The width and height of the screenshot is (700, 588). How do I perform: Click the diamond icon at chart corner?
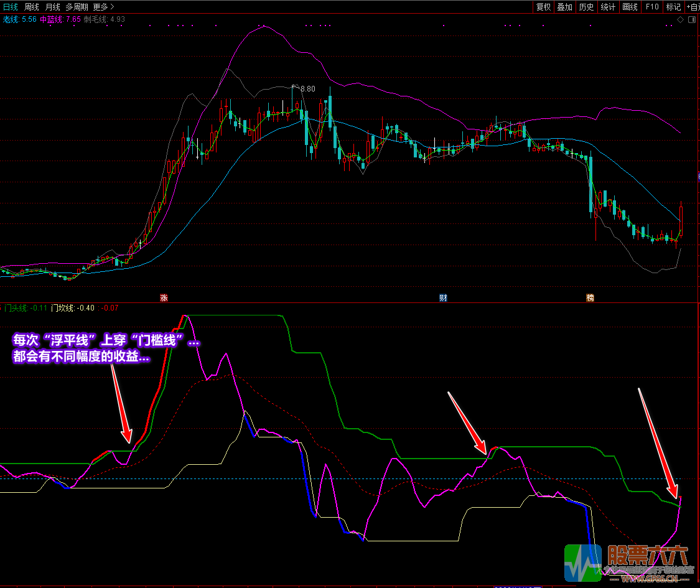click(680, 20)
